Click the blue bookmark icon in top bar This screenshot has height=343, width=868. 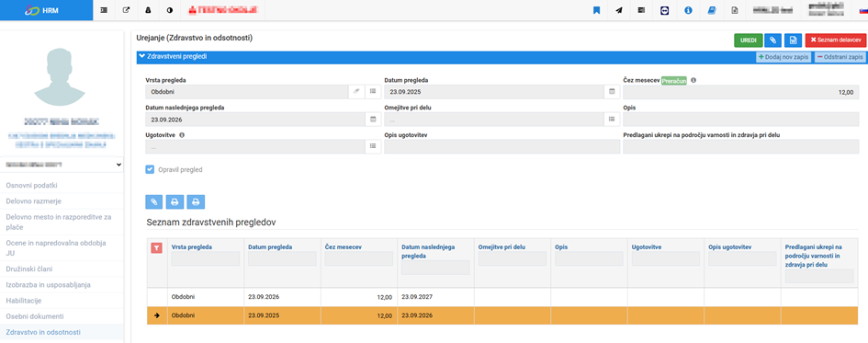pyautogui.click(x=596, y=10)
